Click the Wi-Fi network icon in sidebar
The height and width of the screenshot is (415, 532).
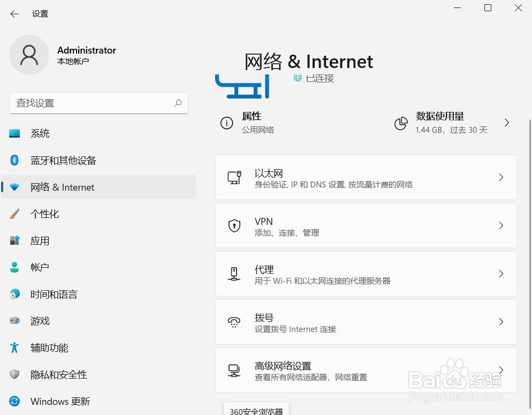[14, 187]
